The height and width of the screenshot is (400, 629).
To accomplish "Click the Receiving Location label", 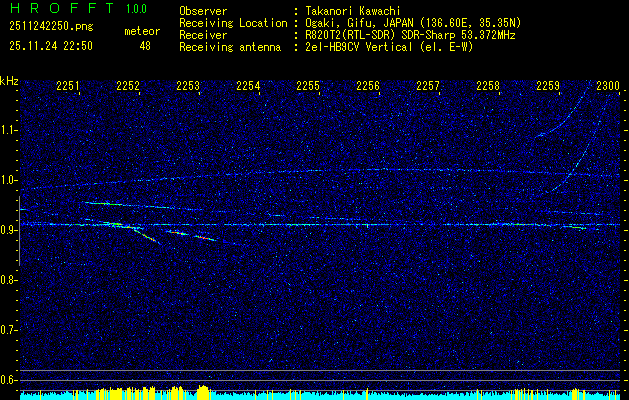I will [x=231, y=22].
